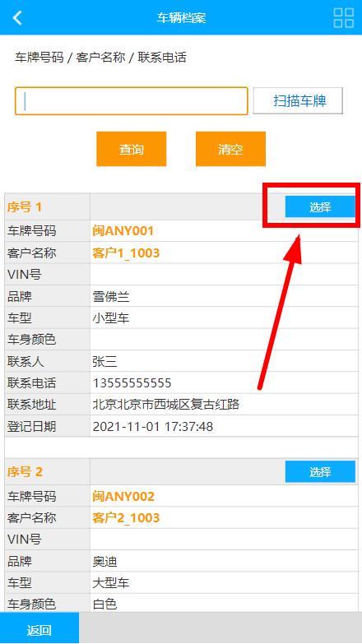The width and height of the screenshot is (362, 644).
Task: Click registration date 2021-11-01 17:37:48
Action: pyautogui.click(x=153, y=427)
